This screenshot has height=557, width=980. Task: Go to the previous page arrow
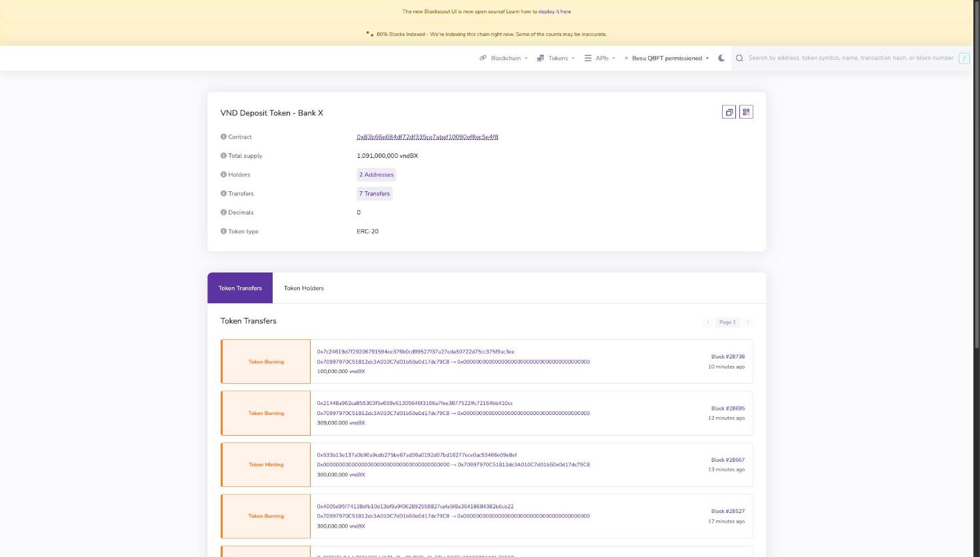(708, 322)
